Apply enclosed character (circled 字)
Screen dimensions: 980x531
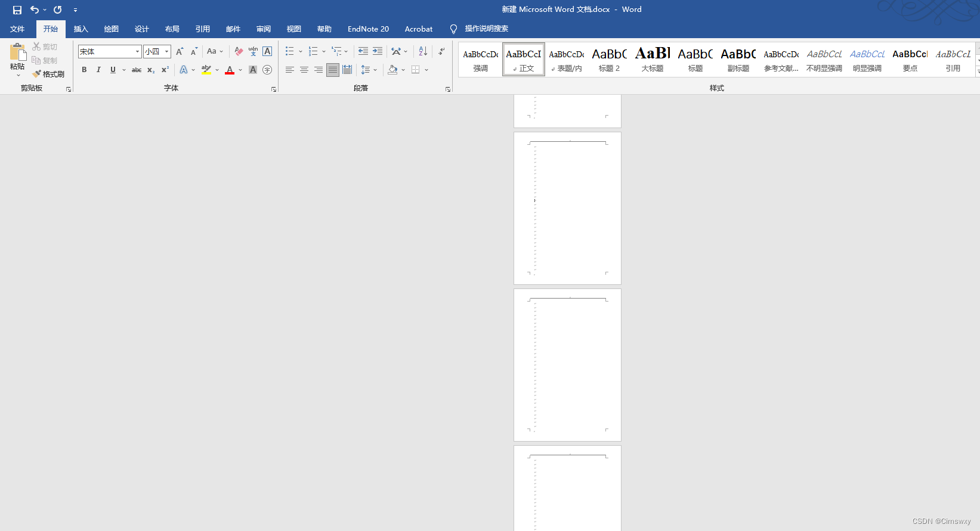267,70
